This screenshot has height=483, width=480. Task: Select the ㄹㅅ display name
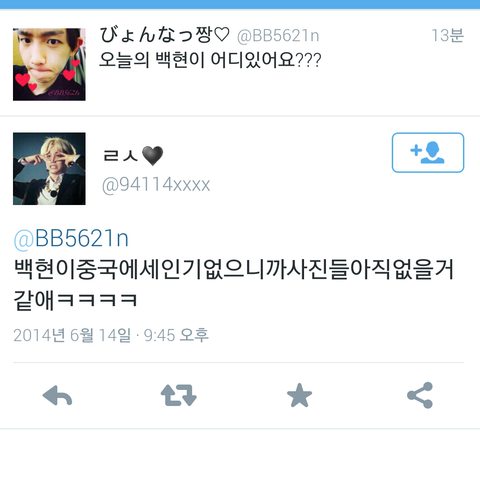120,156
